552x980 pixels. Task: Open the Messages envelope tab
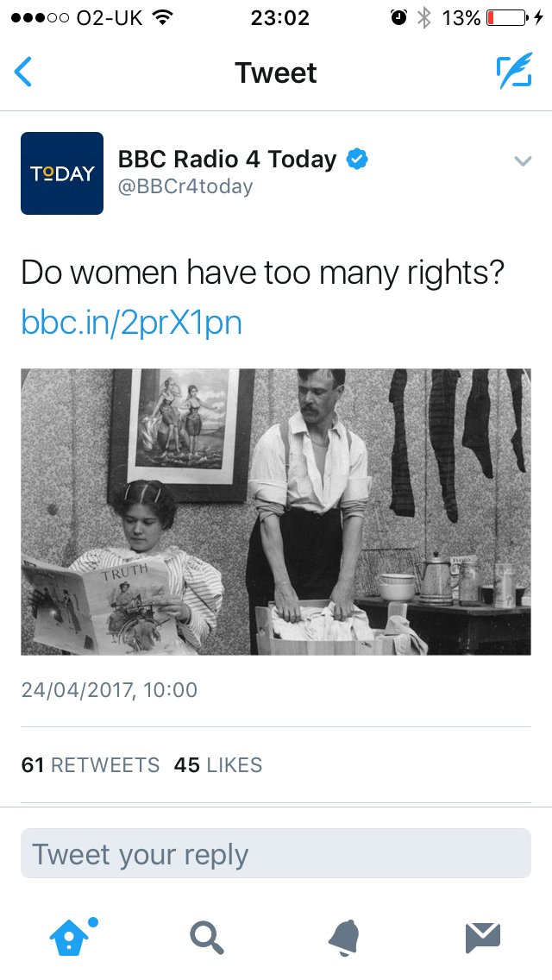click(x=482, y=938)
